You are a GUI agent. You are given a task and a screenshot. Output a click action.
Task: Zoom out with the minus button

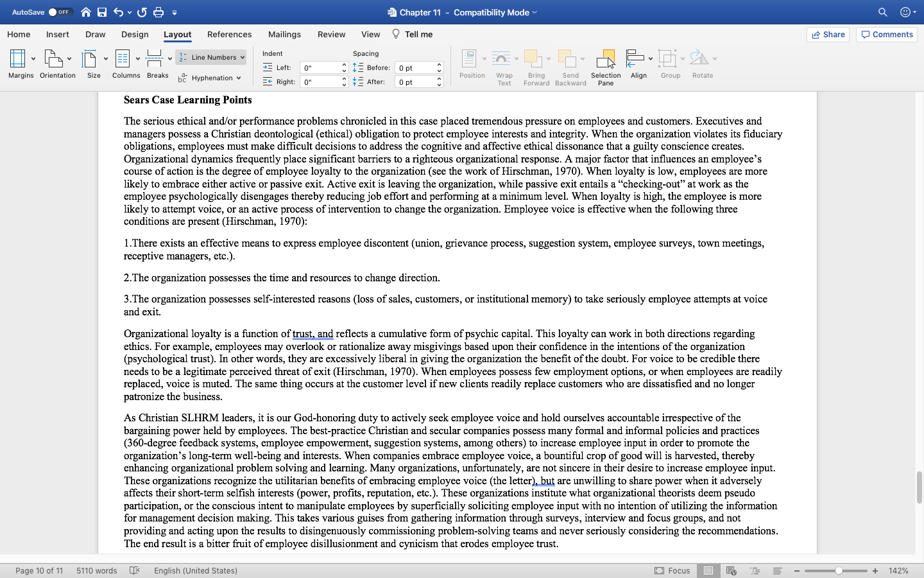(x=797, y=570)
